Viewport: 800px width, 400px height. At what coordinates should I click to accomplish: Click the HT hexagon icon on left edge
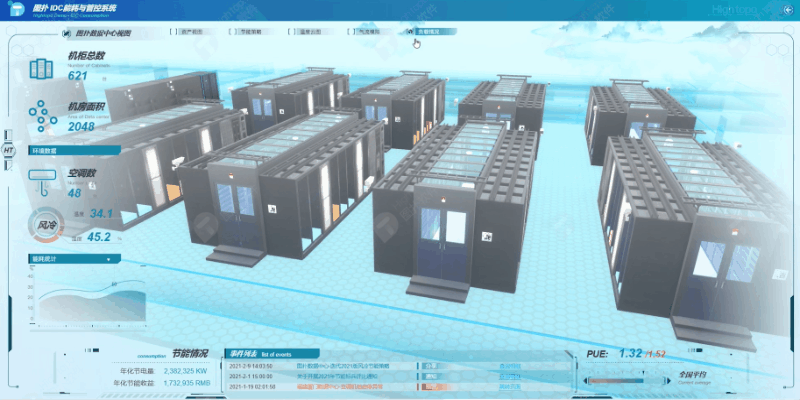click(8, 151)
